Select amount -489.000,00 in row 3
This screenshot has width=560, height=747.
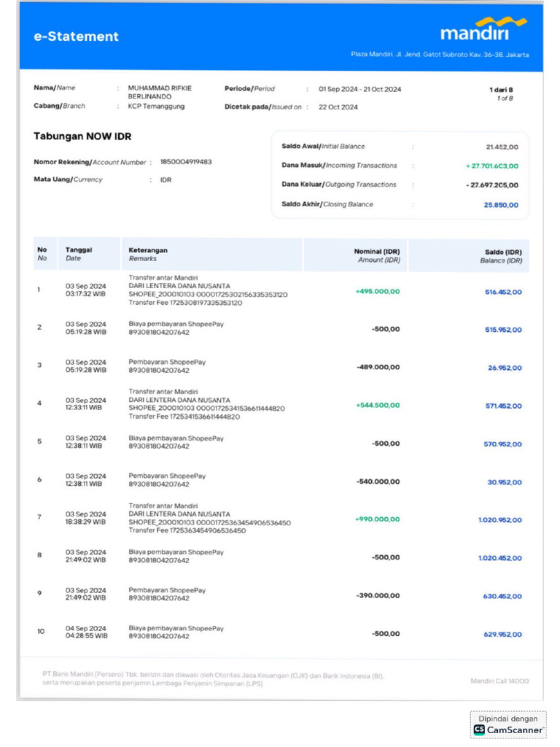point(378,368)
